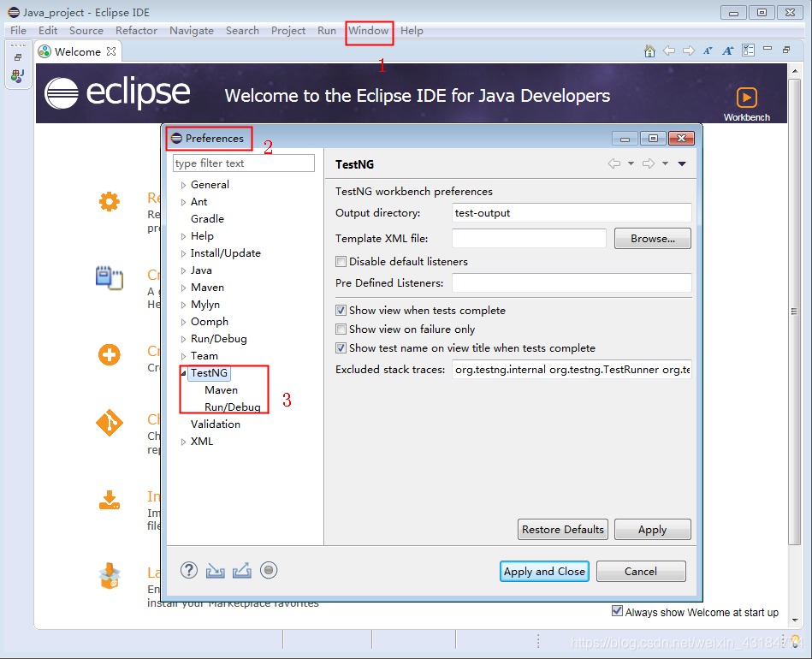
Task: Open the Run menu
Action: point(327,31)
